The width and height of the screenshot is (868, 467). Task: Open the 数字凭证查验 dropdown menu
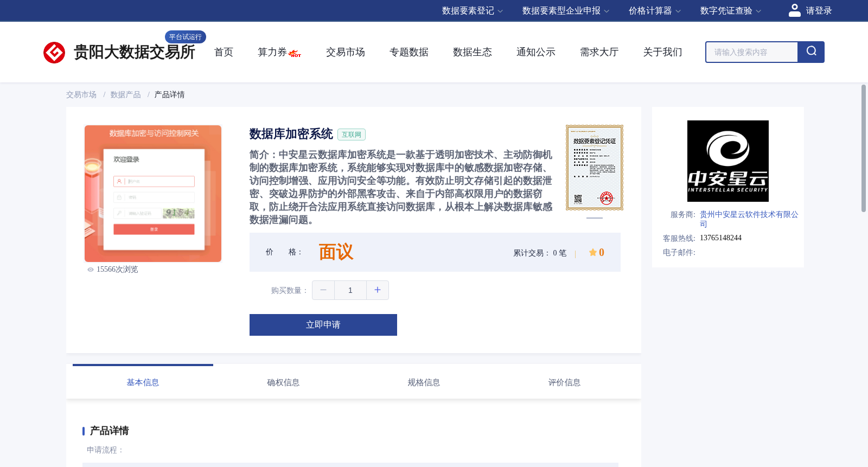(731, 11)
